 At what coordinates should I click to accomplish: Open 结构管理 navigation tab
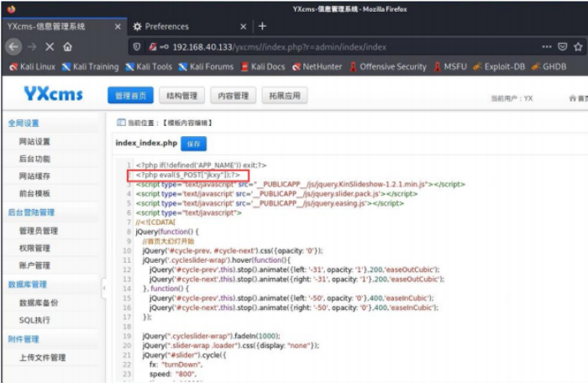pos(182,96)
